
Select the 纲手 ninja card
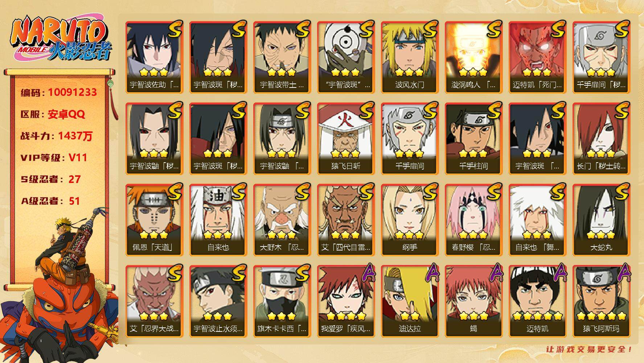point(410,220)
